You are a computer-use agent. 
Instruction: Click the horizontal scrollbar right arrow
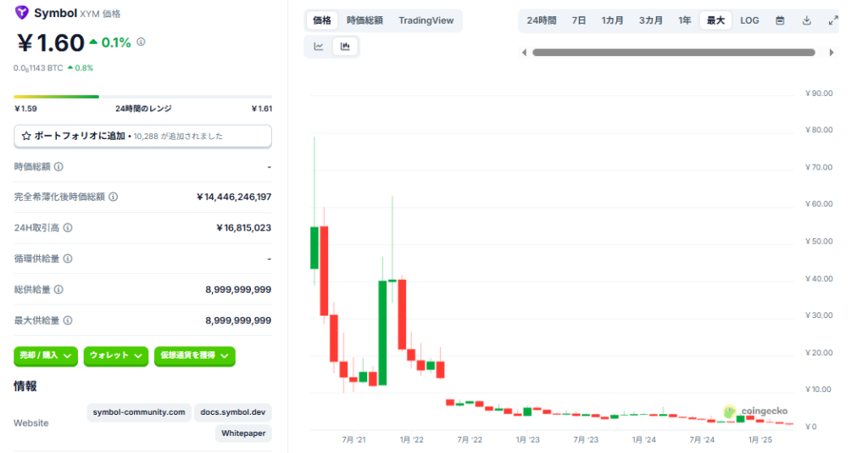832,53
